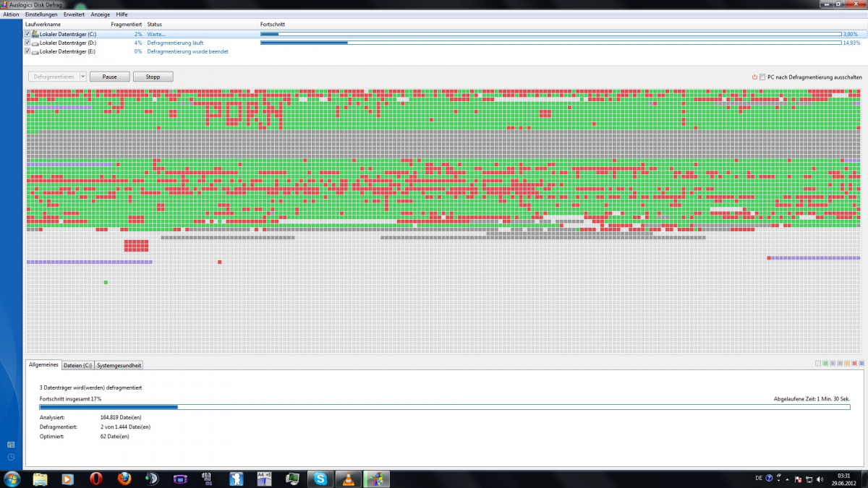Click the Pause button
Image resolution: width=868 pixels, height=488 pixels.
[109, 77]
